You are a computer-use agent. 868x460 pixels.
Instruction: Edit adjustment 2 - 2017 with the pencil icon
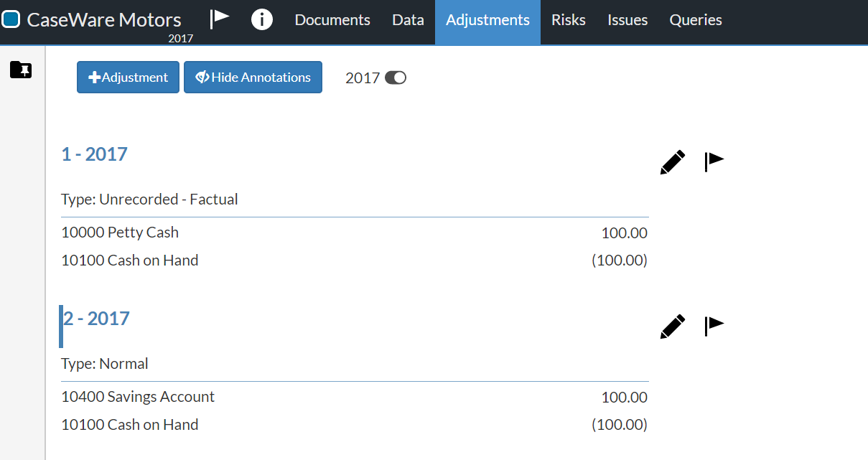(671, 326)
